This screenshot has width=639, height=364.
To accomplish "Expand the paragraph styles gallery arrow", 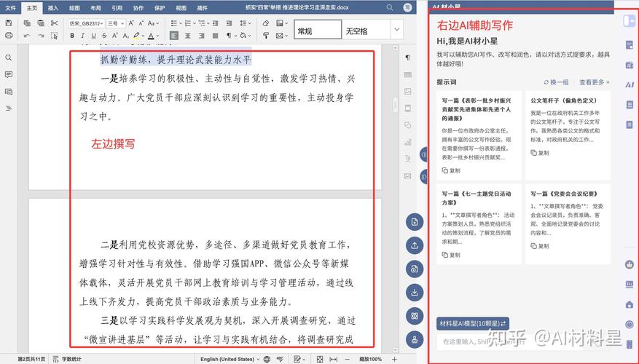I will [x=397, y=29].
